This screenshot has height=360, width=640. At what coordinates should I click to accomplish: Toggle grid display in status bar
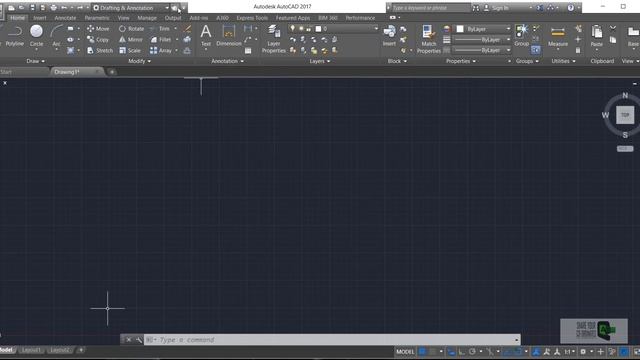tap(422, 351)
